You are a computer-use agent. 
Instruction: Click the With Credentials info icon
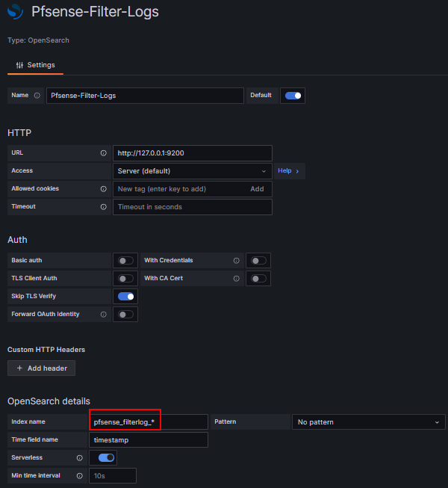(237, 261)
